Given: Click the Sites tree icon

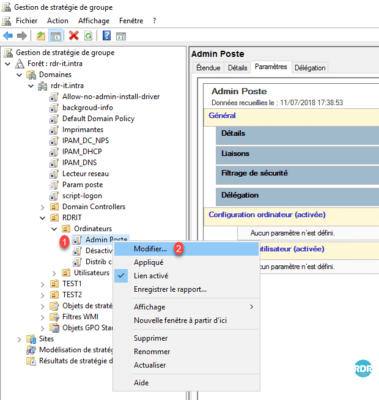Looking at the screenshot, I should coord(31,339).
